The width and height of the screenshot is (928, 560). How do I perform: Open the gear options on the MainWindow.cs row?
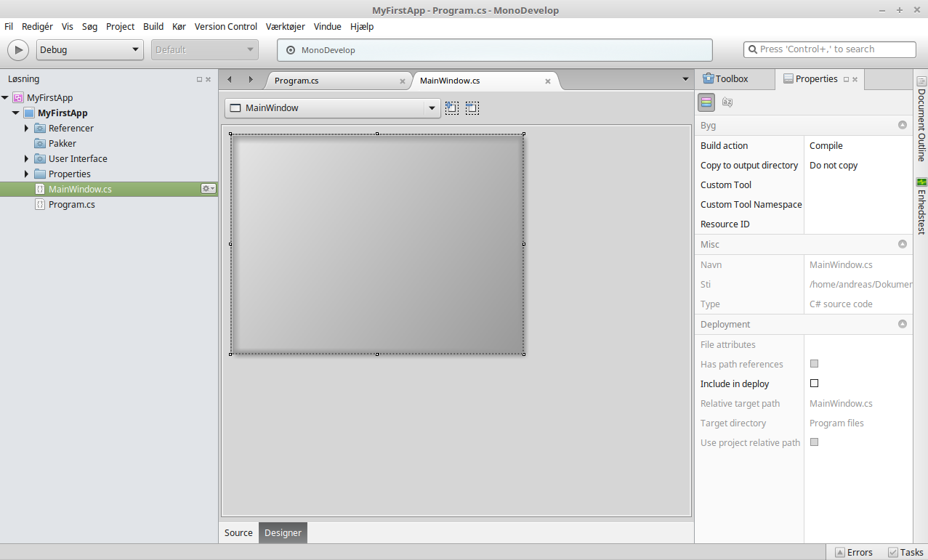click(x=209, y=189)
